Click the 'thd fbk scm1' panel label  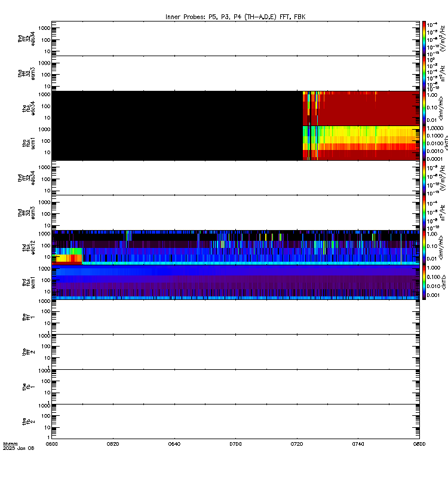pyautogui.click(x=29, y=282)
